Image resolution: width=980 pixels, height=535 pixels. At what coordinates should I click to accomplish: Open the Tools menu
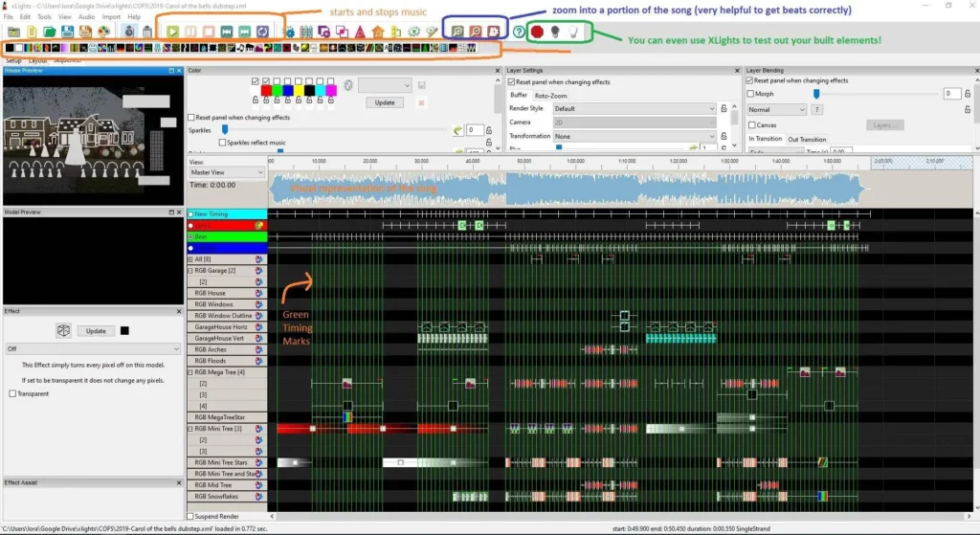[x=44, y=17]
